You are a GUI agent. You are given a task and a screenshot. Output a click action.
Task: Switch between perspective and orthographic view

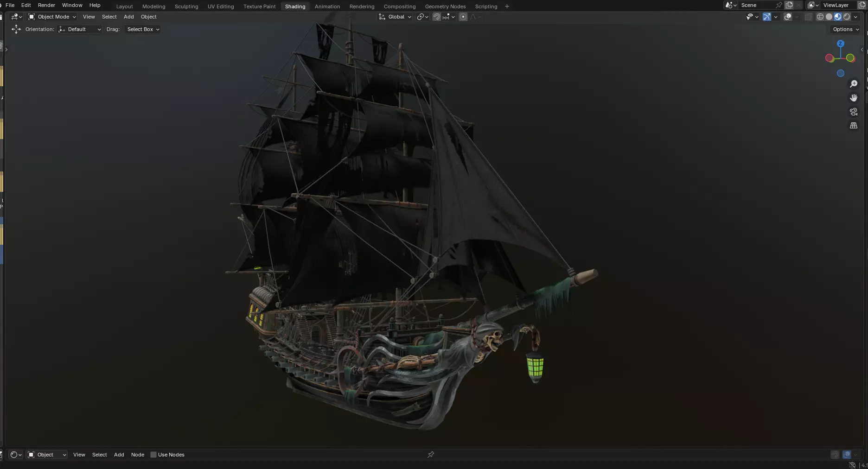point(853,126)
